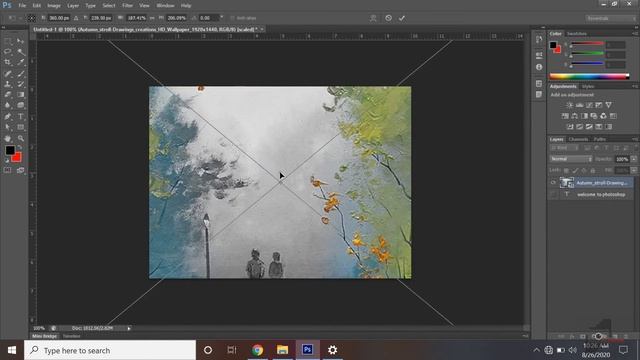This screenshot has width=640, height=360.
Task: Switch to warp mode in options bar
Action: (x=373, y=18)
